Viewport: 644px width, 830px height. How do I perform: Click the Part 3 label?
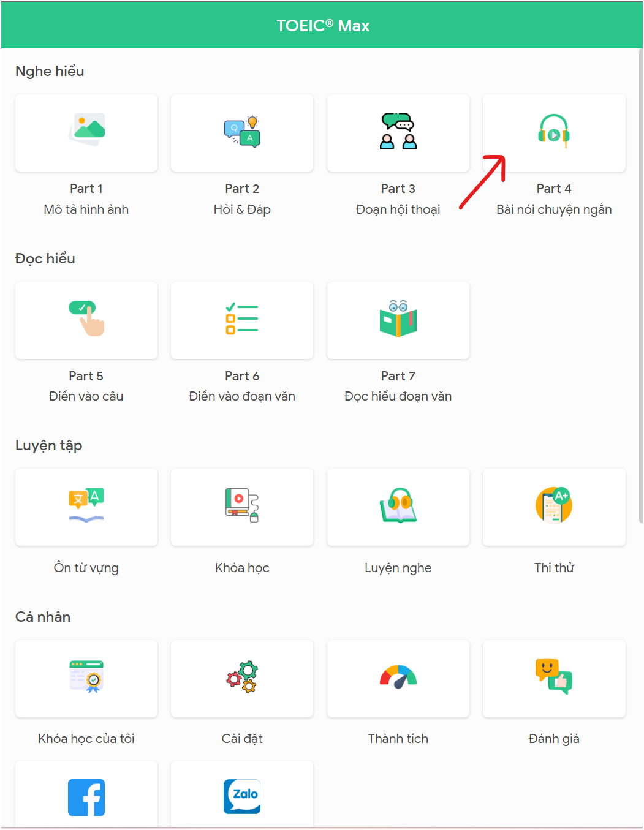(x=398, y=189)
